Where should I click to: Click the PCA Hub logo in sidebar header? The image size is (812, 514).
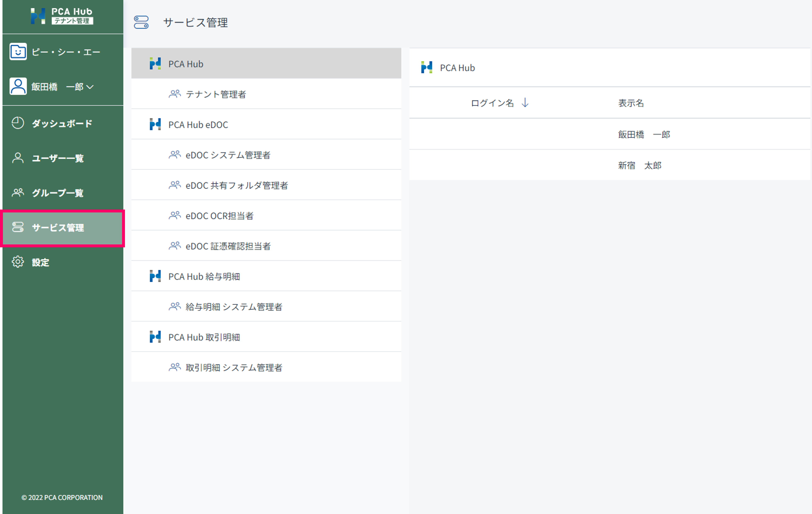[x=62, y=16]
